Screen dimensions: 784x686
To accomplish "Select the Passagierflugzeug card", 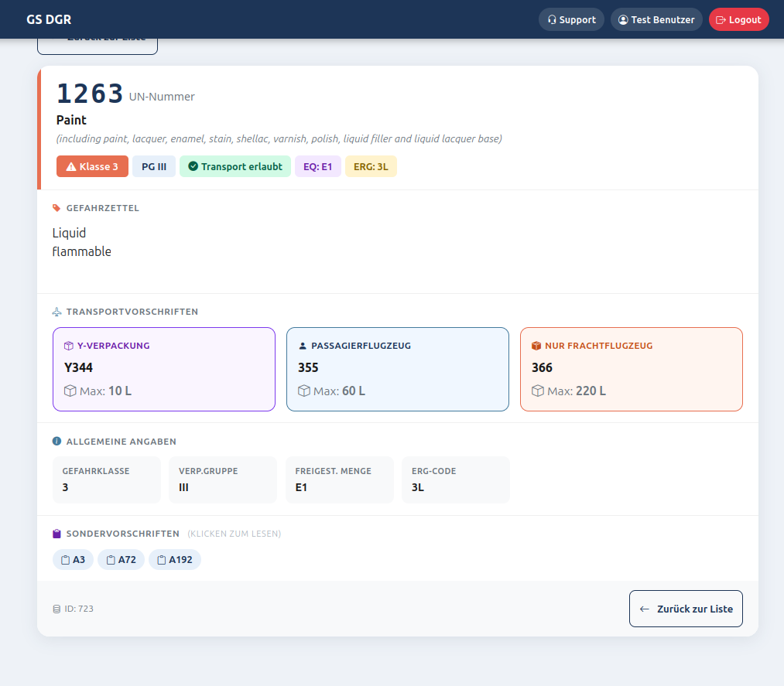I will [398, 369].
